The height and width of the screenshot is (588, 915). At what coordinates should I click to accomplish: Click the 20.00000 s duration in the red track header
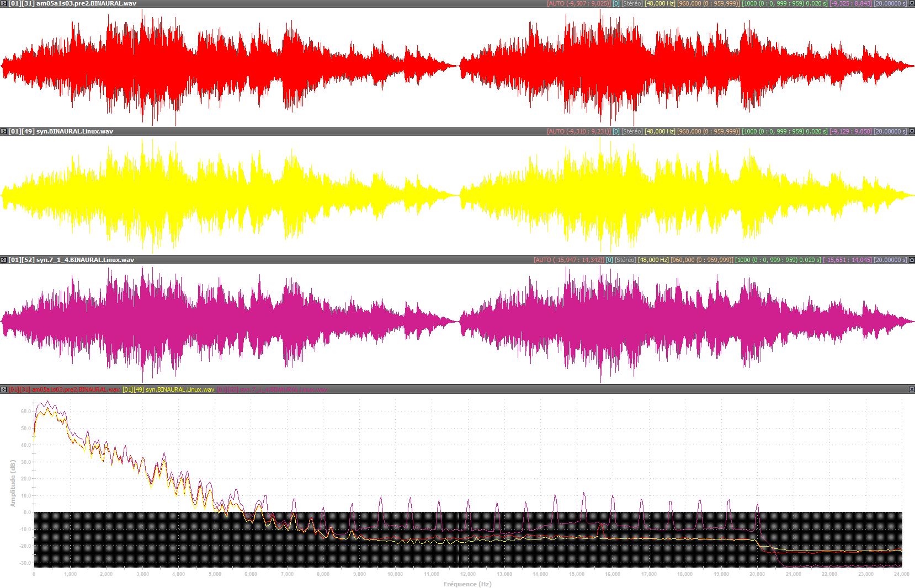[890, 3]
